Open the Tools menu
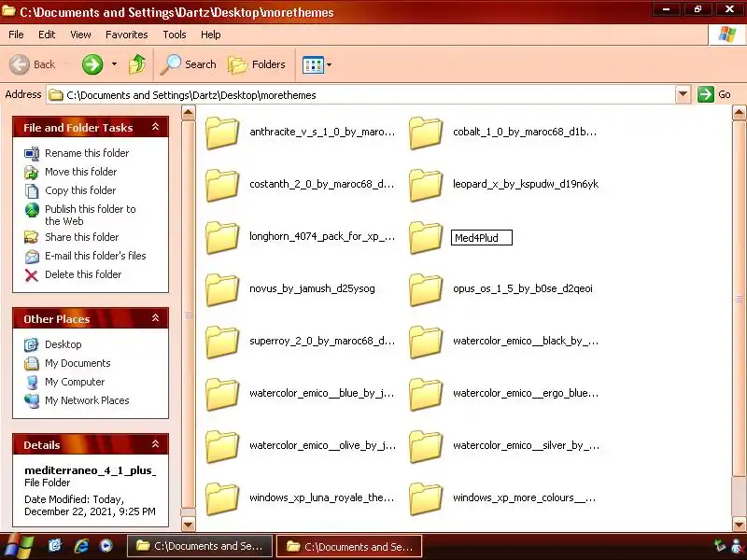The width and height of the screenshot is (747, 560). [x=175, y=35]
